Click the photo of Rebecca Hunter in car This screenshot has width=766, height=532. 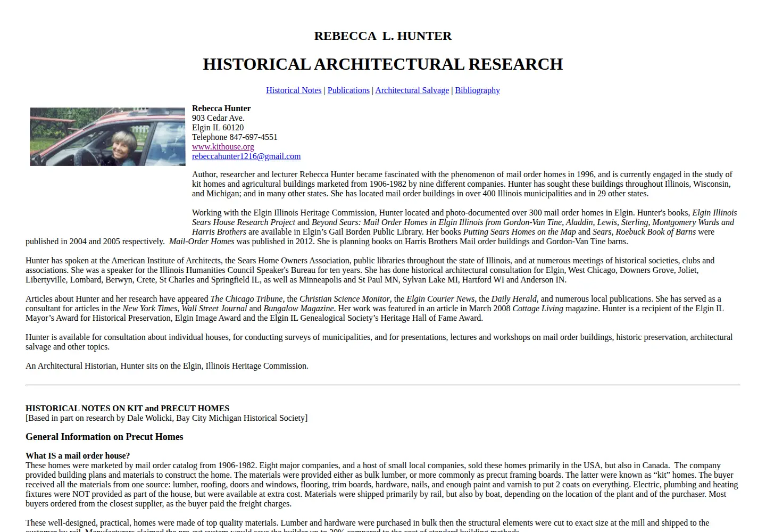(x=107, y=137)
